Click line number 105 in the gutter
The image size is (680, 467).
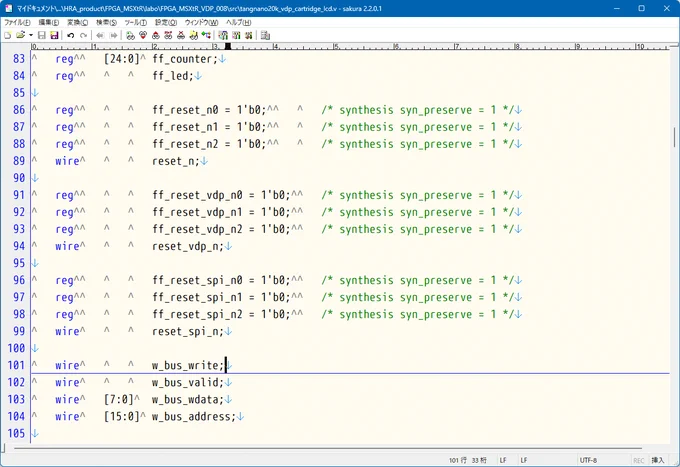[16, 433]
